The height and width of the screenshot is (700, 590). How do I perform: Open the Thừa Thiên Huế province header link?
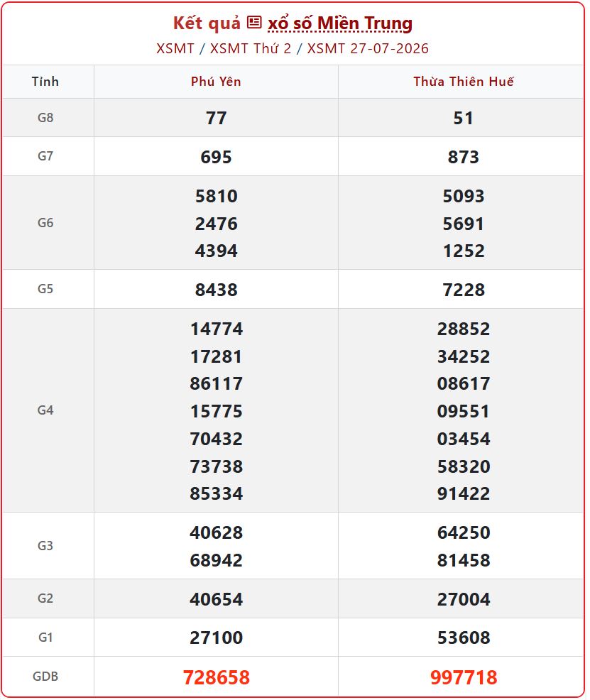click(x=463, y=81)
